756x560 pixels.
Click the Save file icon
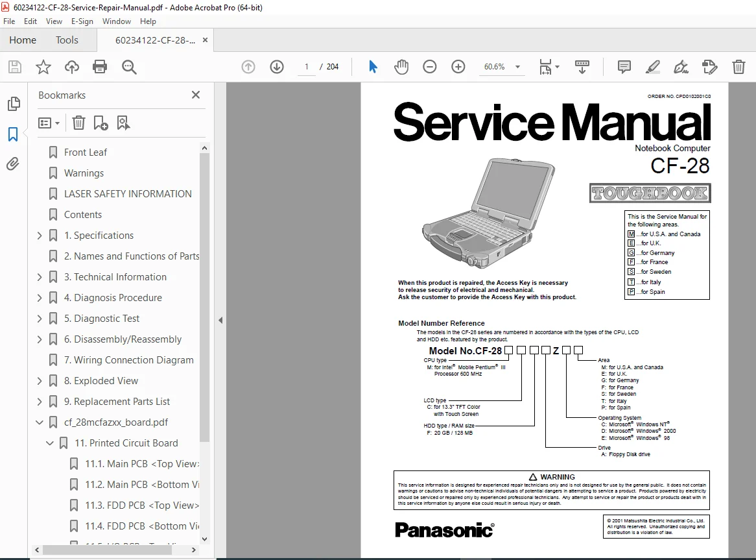pos(15,67)
